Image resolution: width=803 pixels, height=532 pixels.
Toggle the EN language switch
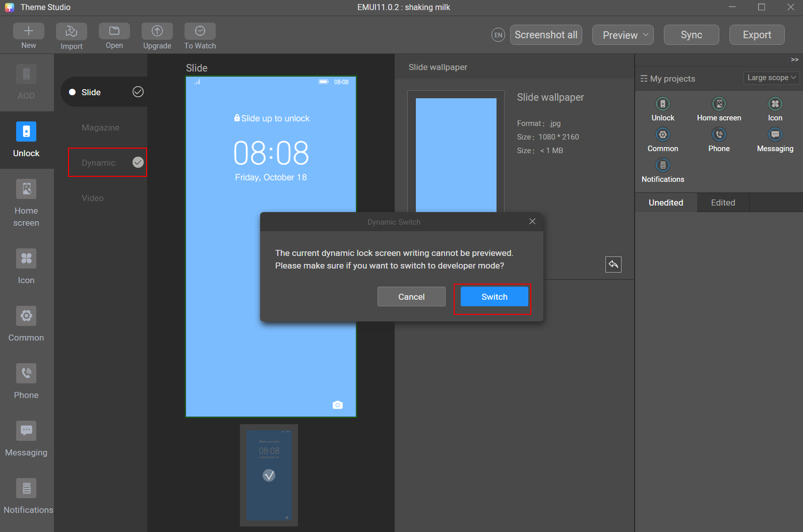498,35
